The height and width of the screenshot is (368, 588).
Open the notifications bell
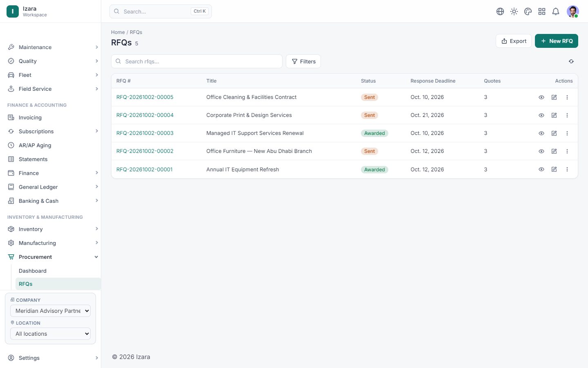556,11
